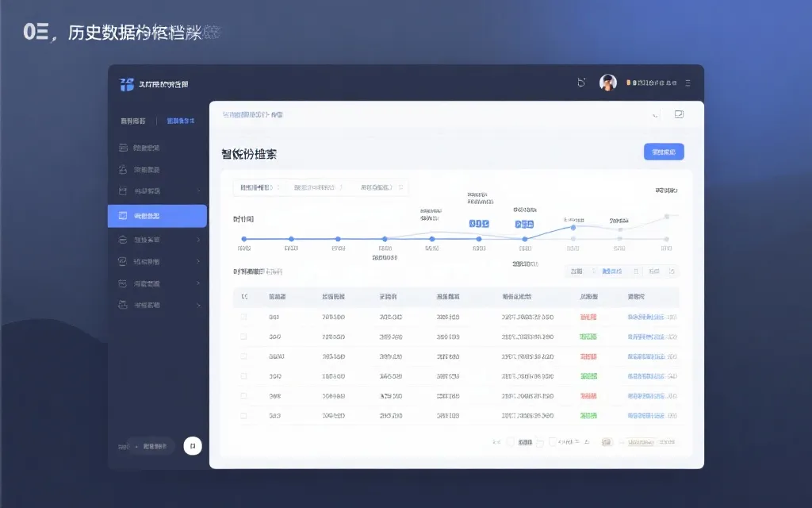Viewport: 812px width, 508px height.
Task: Open the blue action link in the first table row
Action: click(x=653, y=317)
